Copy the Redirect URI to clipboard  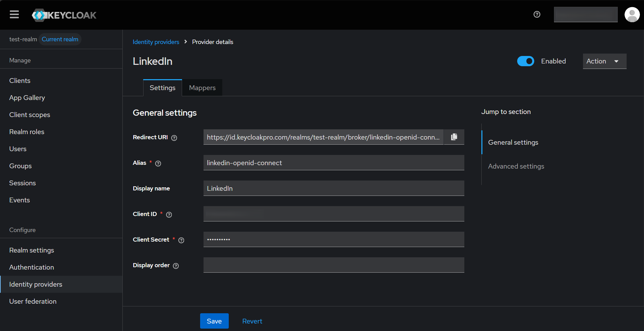pyautogui.click(x=454, y=137)
